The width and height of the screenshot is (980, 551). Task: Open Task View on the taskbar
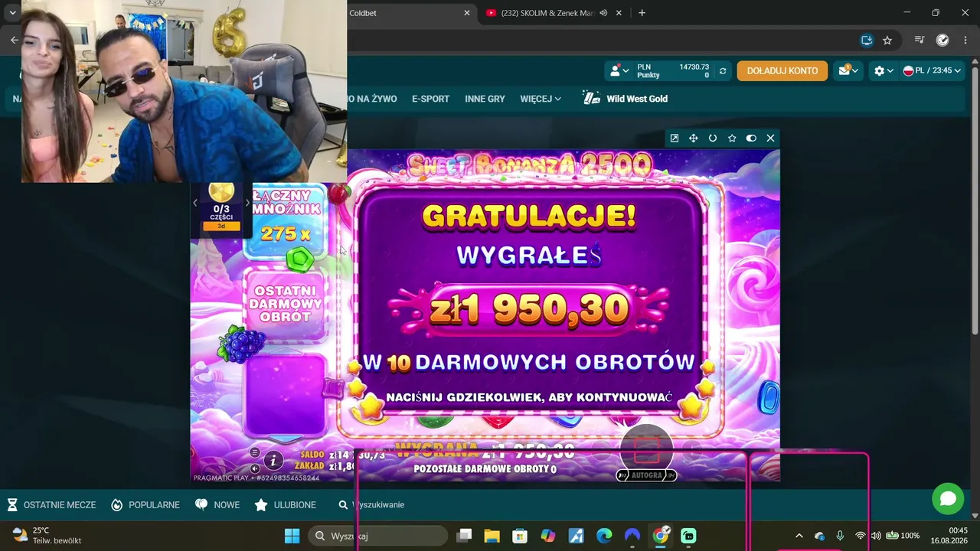tap(464, 536)
